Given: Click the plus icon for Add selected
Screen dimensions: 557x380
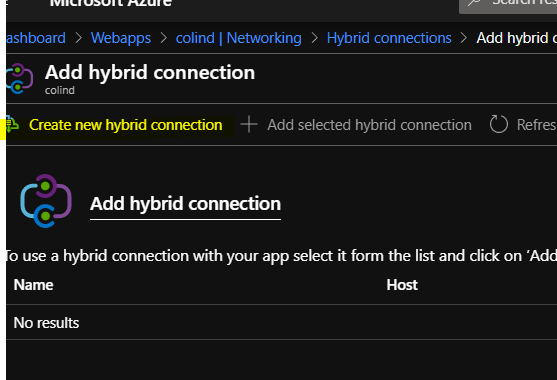Looking at the screenshot, I should [249, 125].
